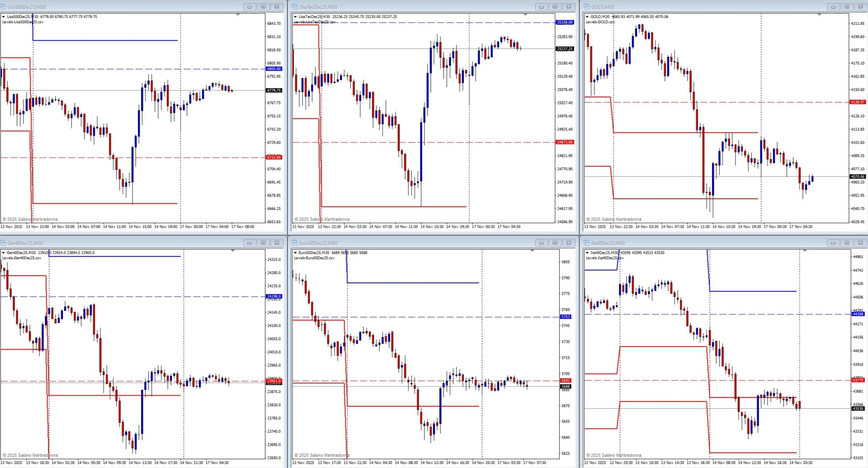Click the red 4138.97 level label on GOLD
Image resolution: width=868 pixels, height=468 pixels.
tap(858, 102)
